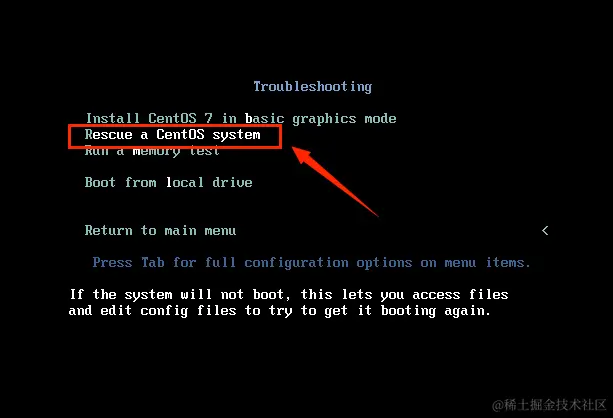Pick Boot from local drive
Image resolution: width=613 pixels, height=418 pixels.
coord(168,183)
